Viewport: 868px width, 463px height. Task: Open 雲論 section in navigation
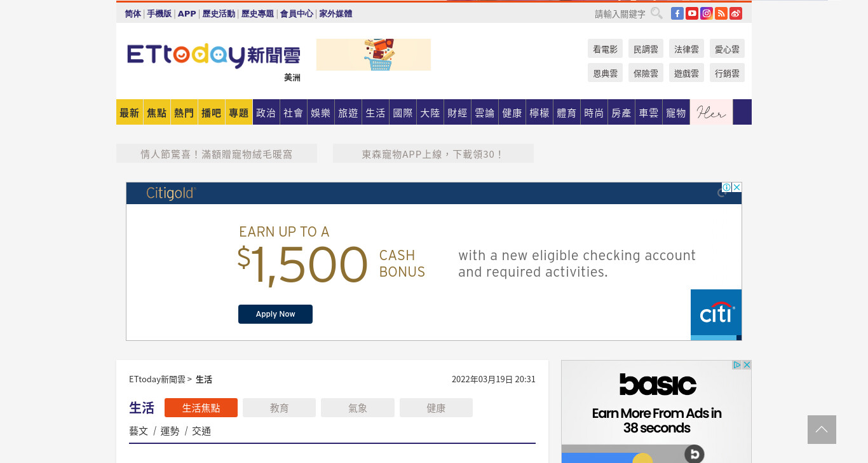(485, 112)
